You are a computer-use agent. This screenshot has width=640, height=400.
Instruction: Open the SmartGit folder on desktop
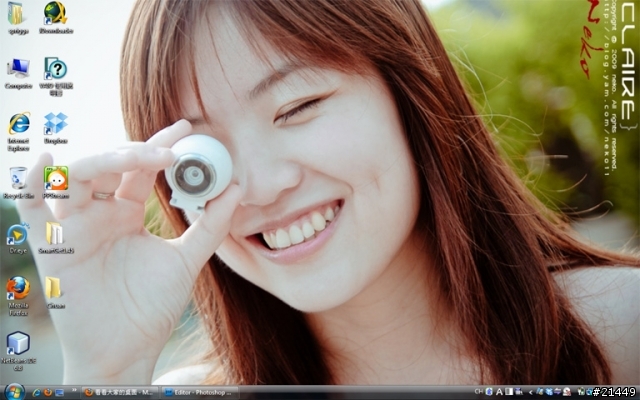(56, 238)
